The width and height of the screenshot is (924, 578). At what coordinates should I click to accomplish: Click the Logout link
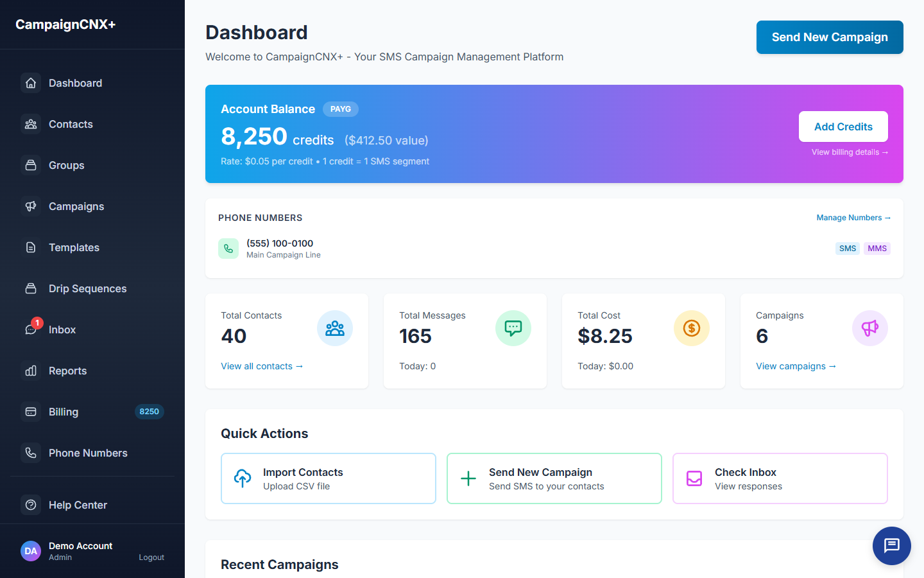(151, 557)
